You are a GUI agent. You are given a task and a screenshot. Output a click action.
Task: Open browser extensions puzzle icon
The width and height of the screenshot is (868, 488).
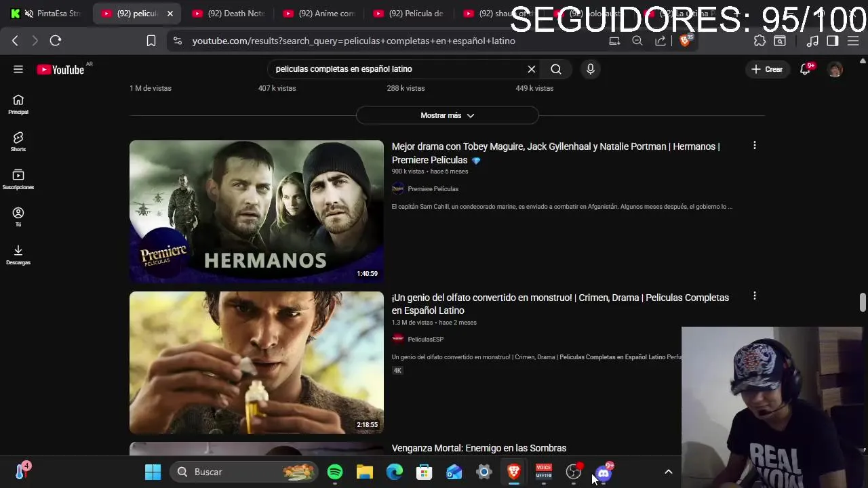(x=759, y=41)
